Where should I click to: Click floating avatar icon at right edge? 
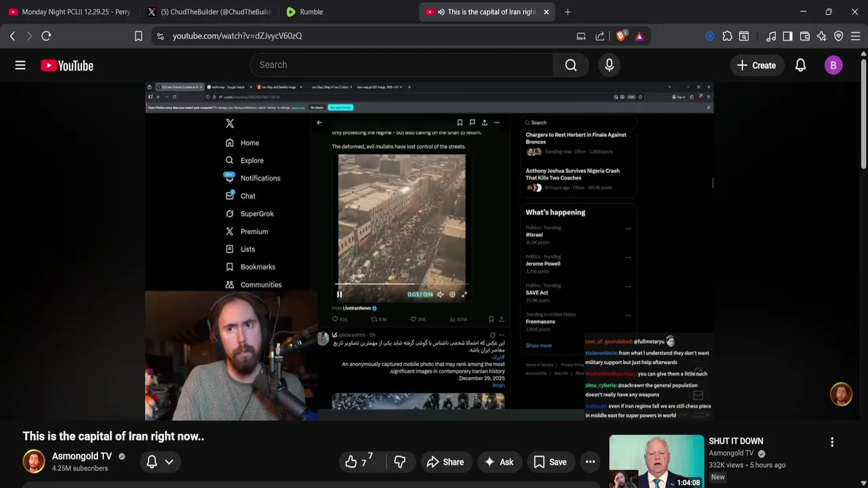[x=841, y=394]
